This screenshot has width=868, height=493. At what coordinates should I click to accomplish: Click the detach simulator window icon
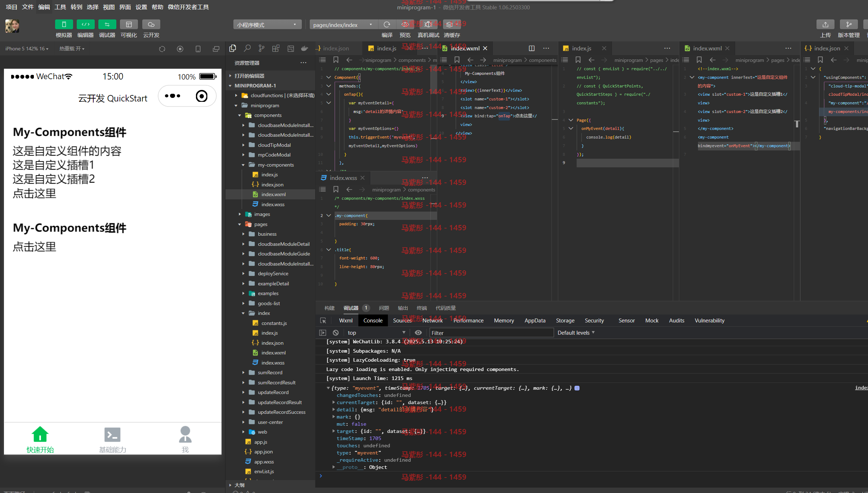[216, 49]
